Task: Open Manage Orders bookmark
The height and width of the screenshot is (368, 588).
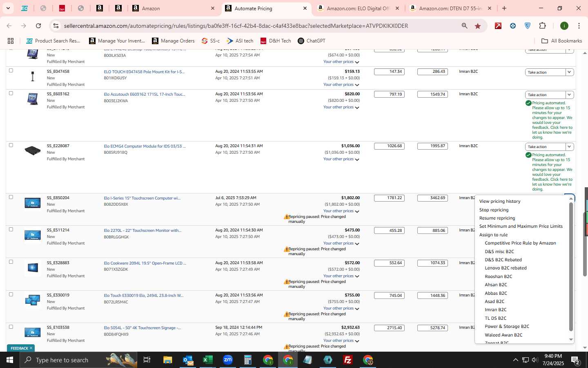Action: (x=173, y=41)
